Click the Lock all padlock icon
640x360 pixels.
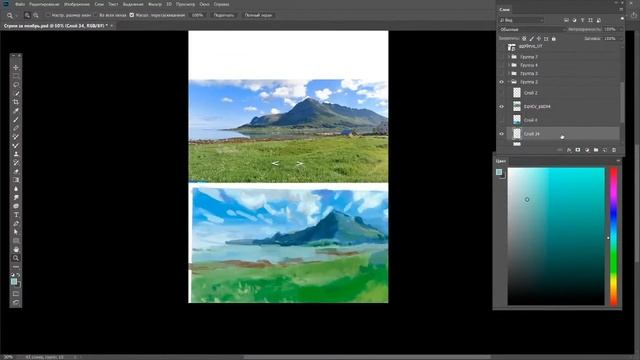pos(554,38)
